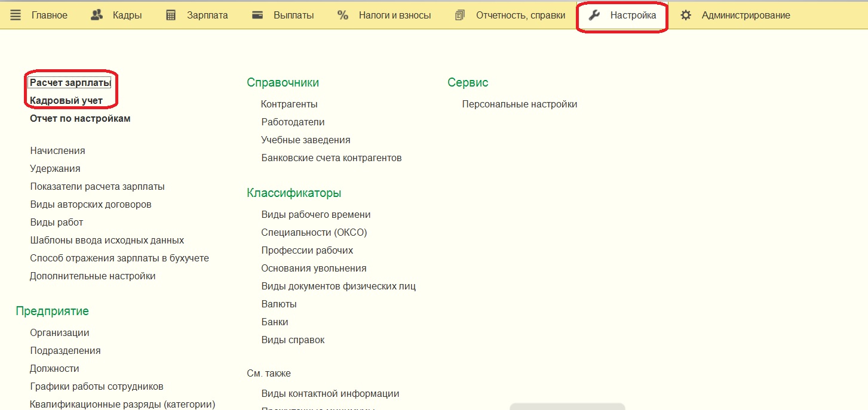
Task: Click the wrench icon for Настройка
Action: 594,16
